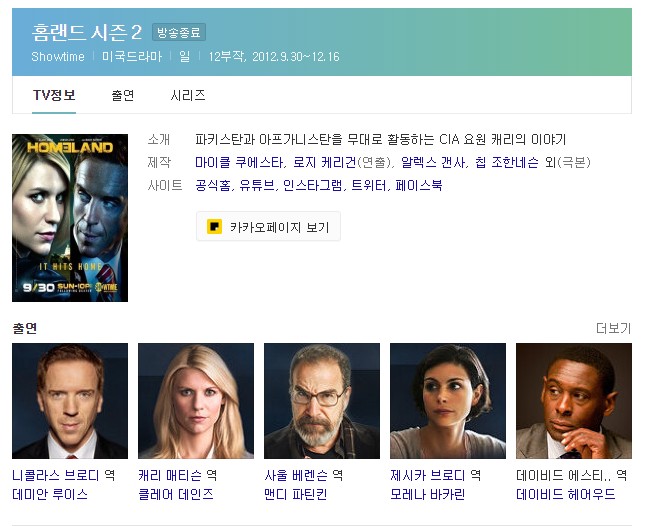This screenshot has height=526, width=647.
Task: Click director 마이클 쿠에스타 link
Action: tap(239, 162)
